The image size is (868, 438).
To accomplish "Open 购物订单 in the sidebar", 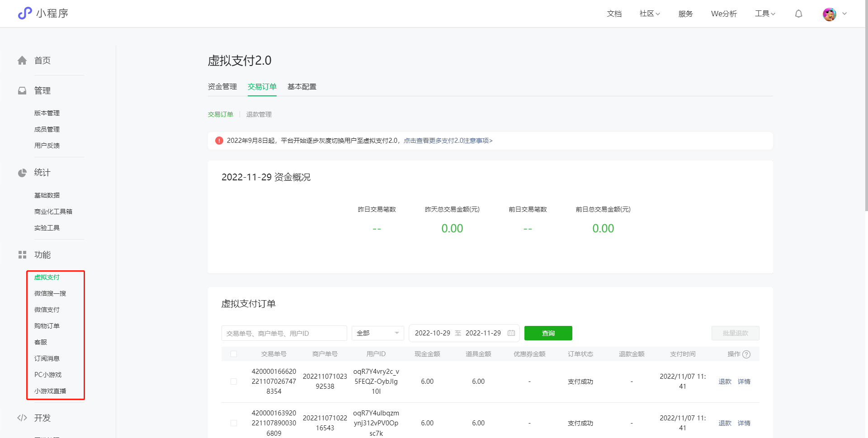I will coord(47,326).
